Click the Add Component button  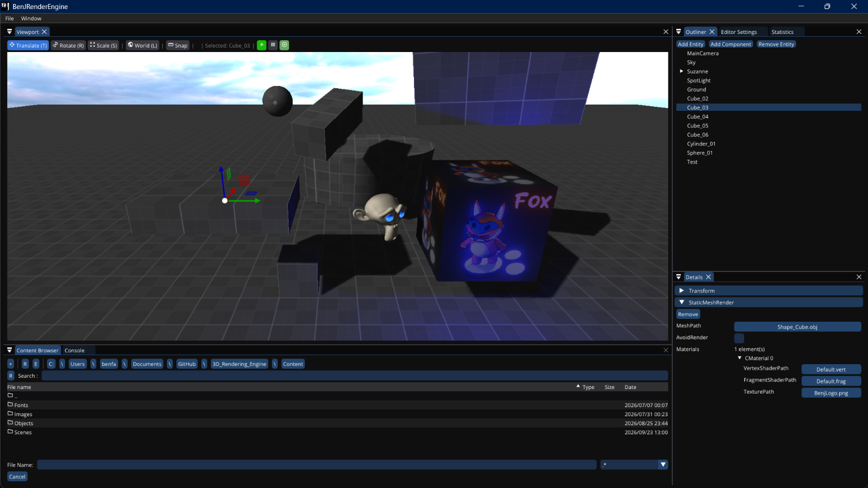coord(731,44)
